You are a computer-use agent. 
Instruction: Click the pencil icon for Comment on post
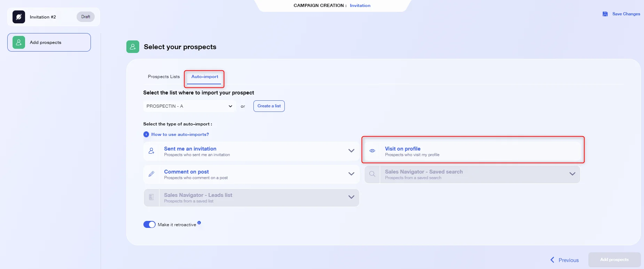(151, 174)
